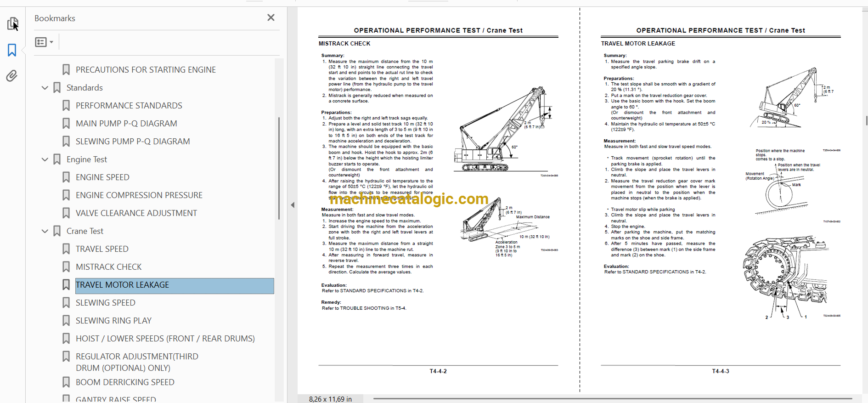Jump to ENGINE SPEED bookmark

102,177
